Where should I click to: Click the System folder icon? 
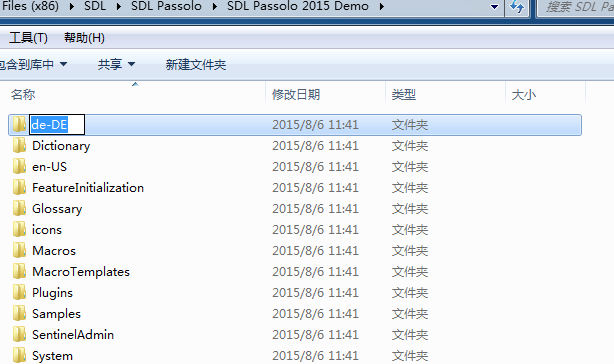pyautogui.click(x=19, y=355)
